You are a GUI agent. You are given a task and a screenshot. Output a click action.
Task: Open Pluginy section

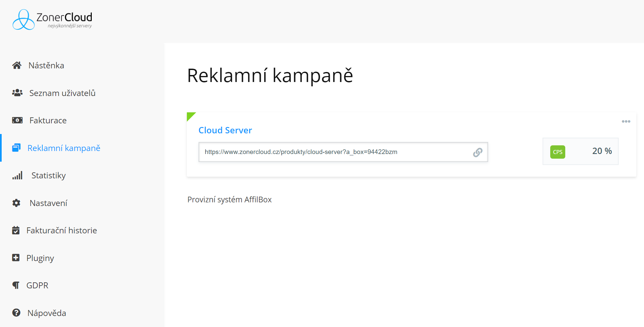point(40,258)
